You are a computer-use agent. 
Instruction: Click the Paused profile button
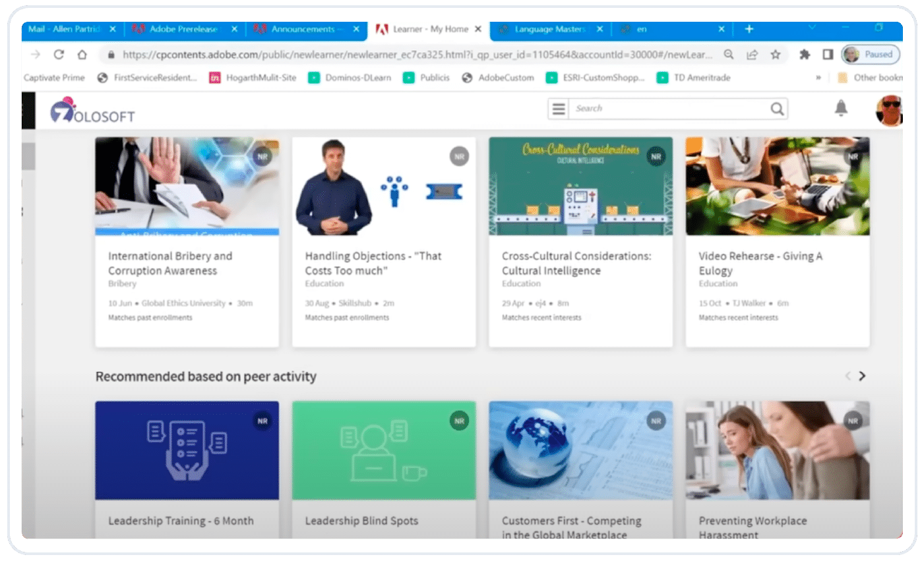pyautogui.click(x=871, y=55)
